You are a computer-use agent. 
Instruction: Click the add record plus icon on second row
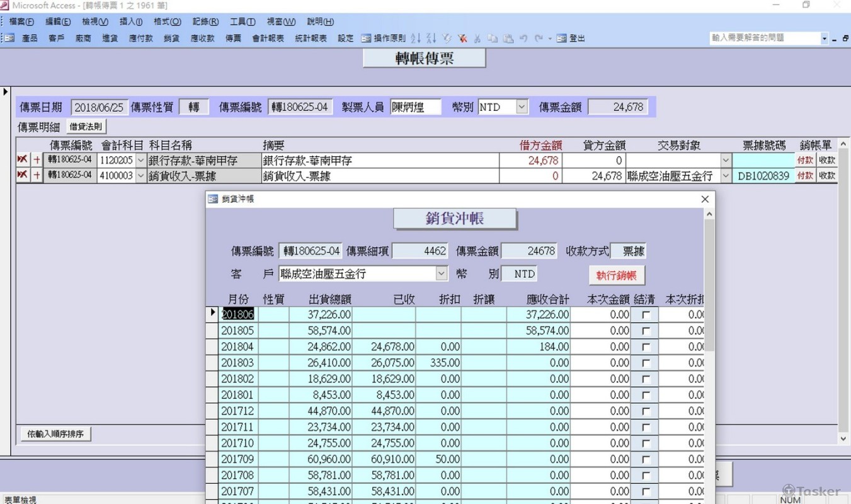pyautogui.click(x=37, y=175)
